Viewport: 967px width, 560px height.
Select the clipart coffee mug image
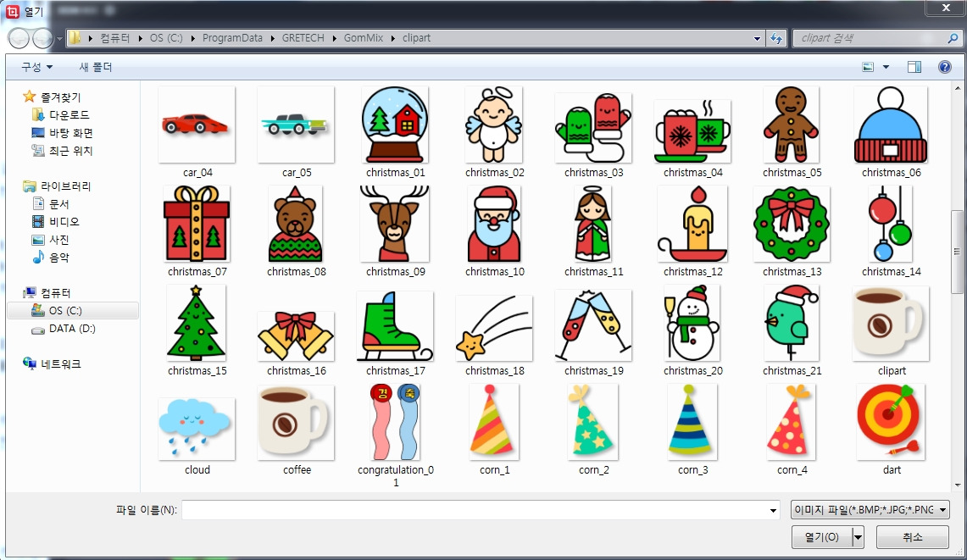[891, 324]
